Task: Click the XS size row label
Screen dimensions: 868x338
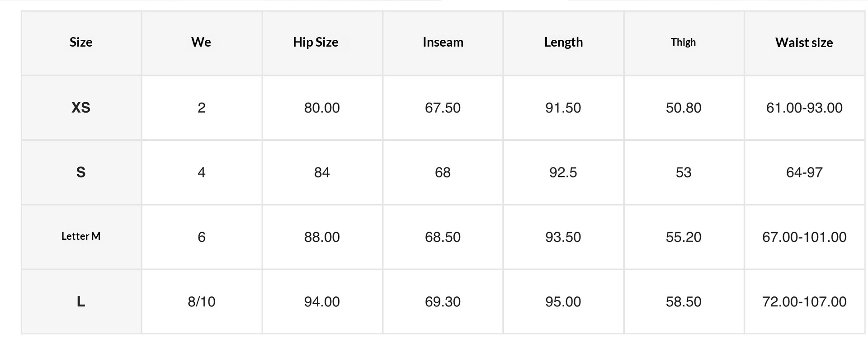Action: pos(81,108)
